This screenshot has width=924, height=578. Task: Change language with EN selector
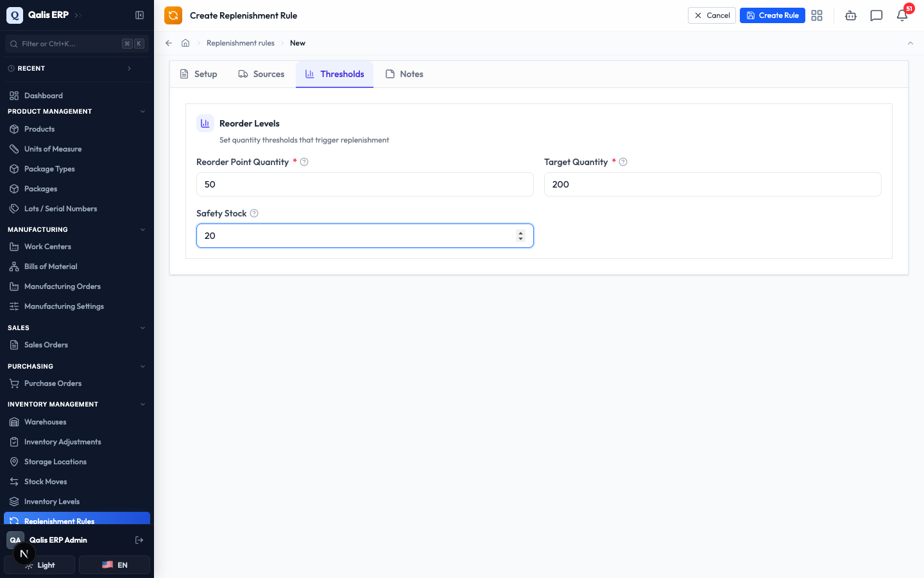tap(114, 565)
